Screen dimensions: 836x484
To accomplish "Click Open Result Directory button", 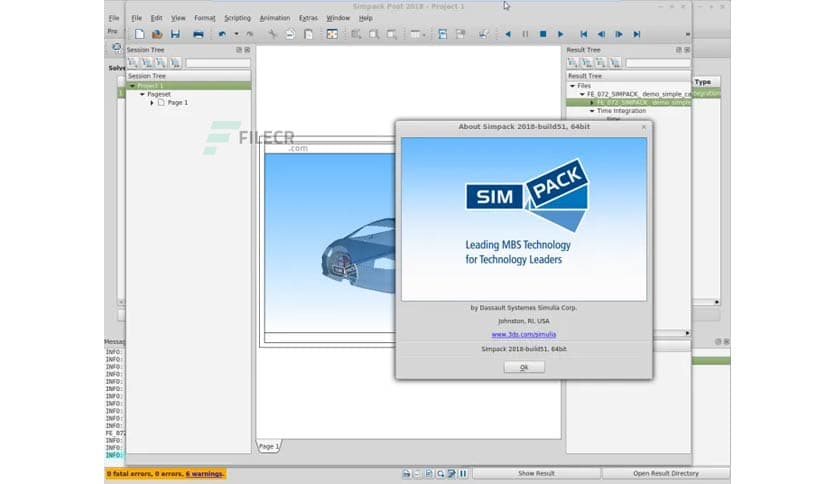I will click(x=666, y=473).
